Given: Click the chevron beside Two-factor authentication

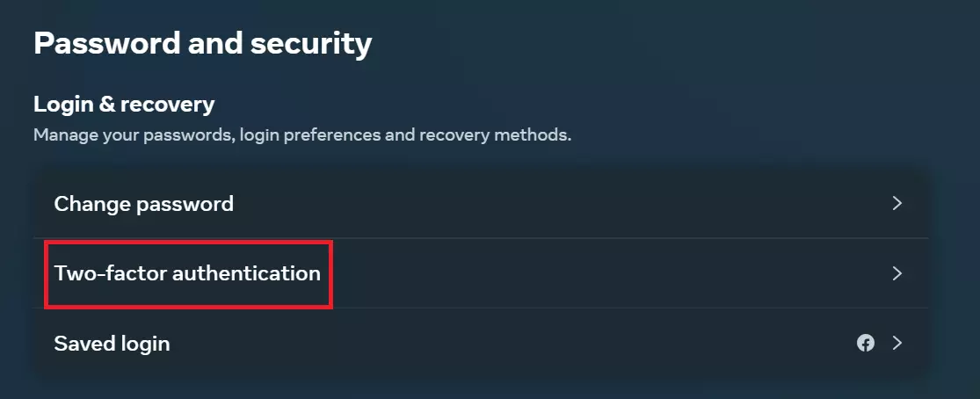Looking at the screenshot, I should [x=897, y=273].
